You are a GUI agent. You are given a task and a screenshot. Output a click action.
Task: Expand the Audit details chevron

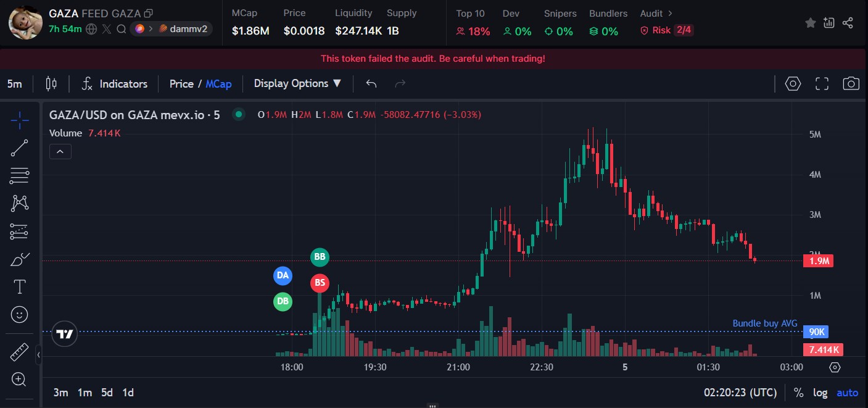pyautogui.click(x=671, y=13)
